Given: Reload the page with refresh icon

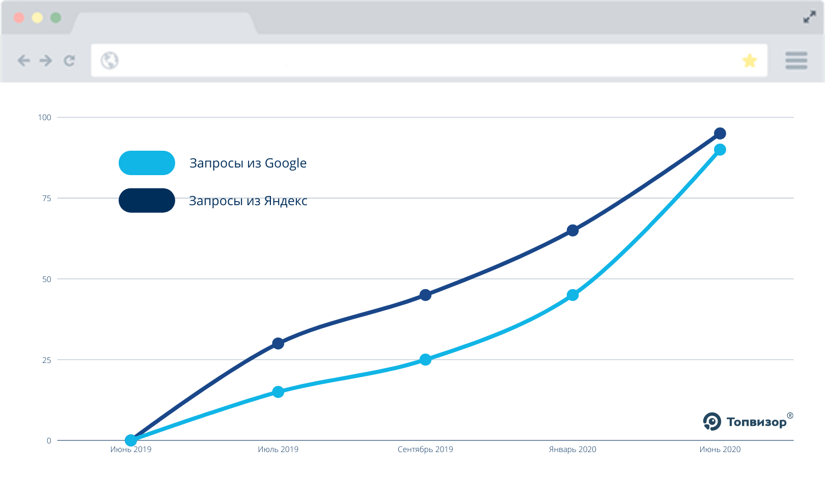Looking at the screenshot, I should [x=69, y=61].
